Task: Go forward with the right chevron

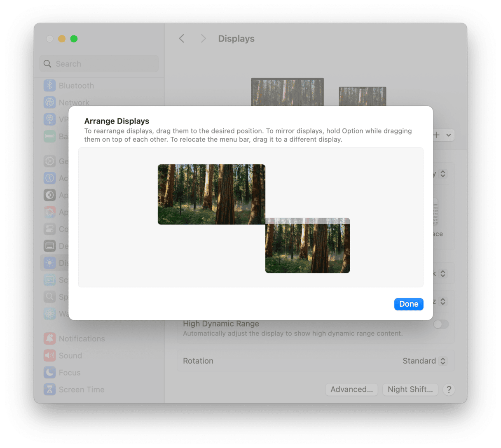Action: (x=203, y=39)
